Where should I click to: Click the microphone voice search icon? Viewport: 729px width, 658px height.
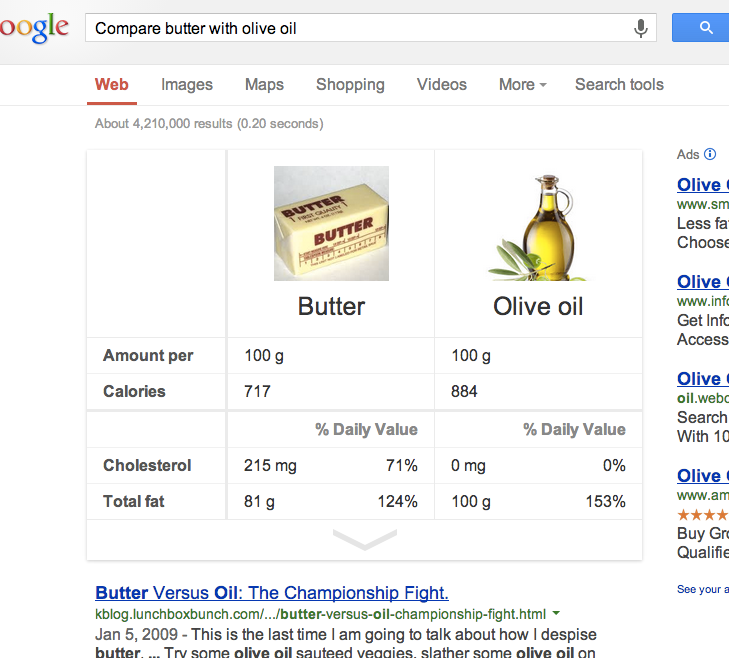[641, 28]
